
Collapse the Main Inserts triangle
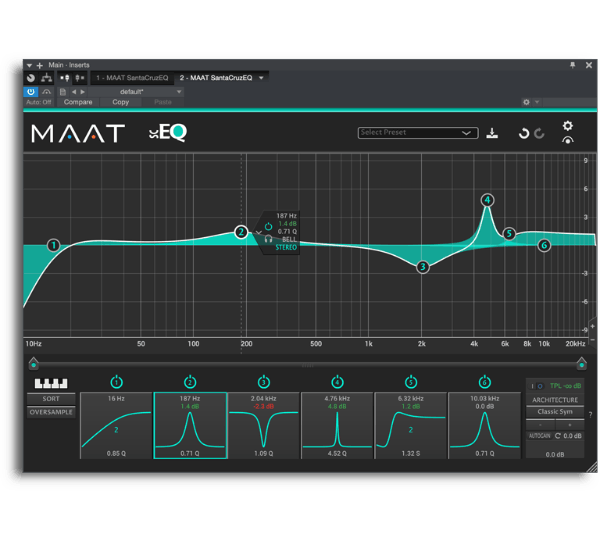[x=29, y=66]
